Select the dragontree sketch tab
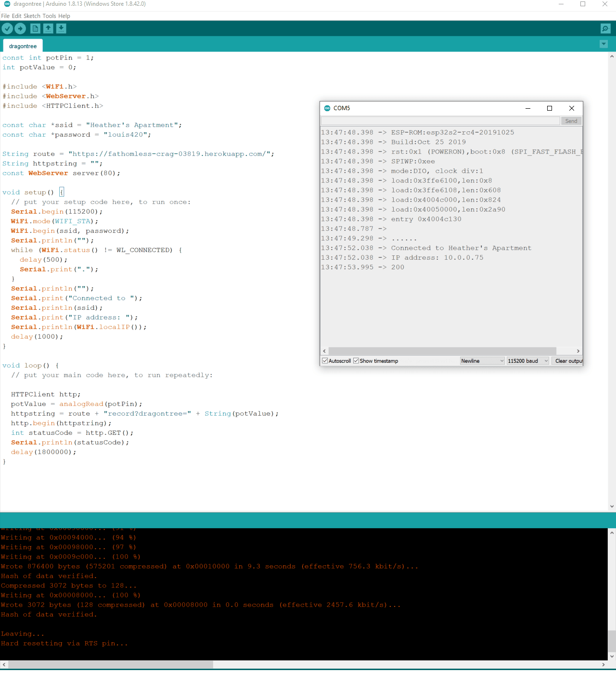The width and height of the screenshot is (616, 685). pos(23,46)
